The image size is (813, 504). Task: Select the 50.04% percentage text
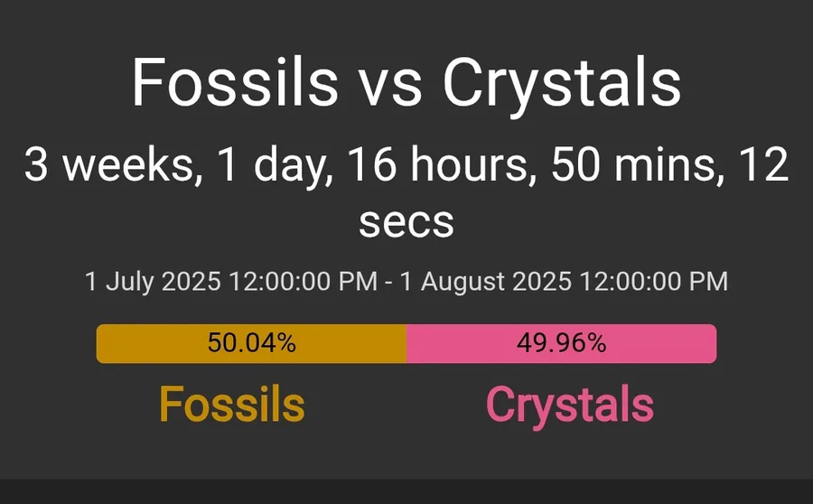[x=251, y=342]
